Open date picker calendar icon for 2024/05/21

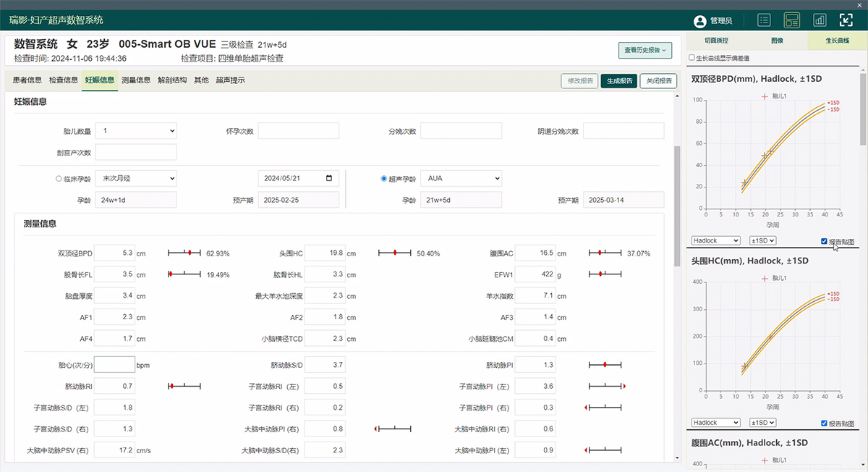(330, 178)
